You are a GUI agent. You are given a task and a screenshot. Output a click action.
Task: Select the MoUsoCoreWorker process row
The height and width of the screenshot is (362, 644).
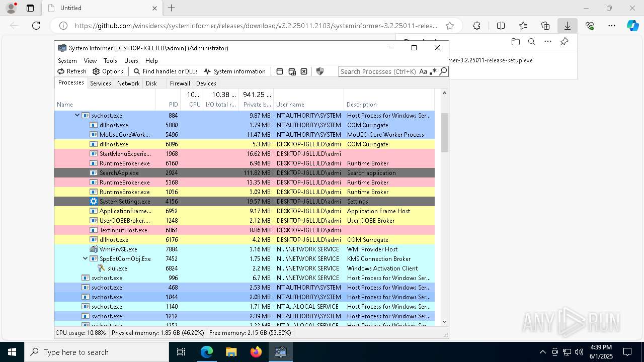click(245, 134)
